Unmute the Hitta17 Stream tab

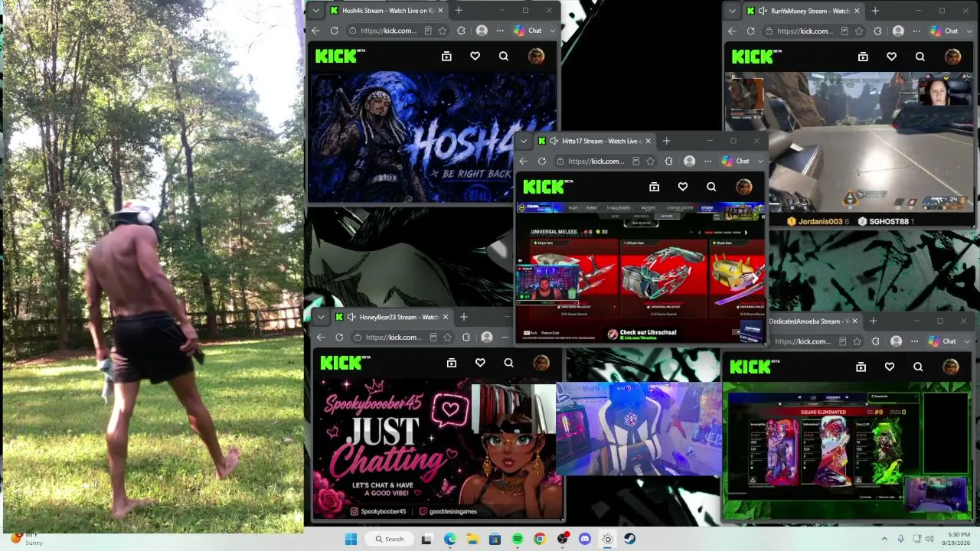point(554,141)
